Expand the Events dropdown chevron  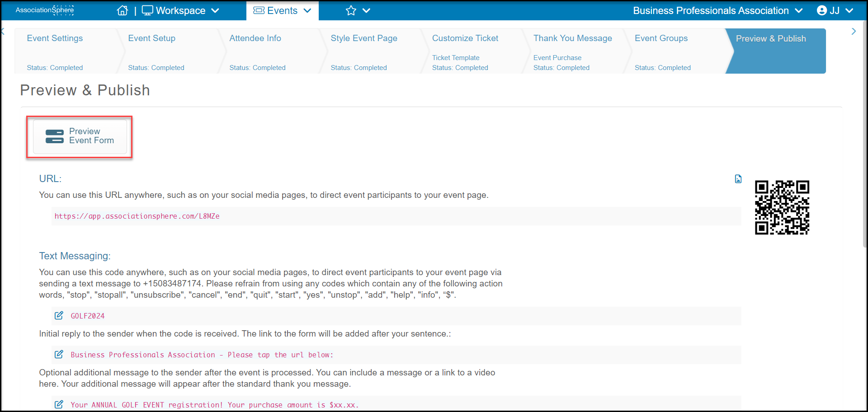click(307, 10)
